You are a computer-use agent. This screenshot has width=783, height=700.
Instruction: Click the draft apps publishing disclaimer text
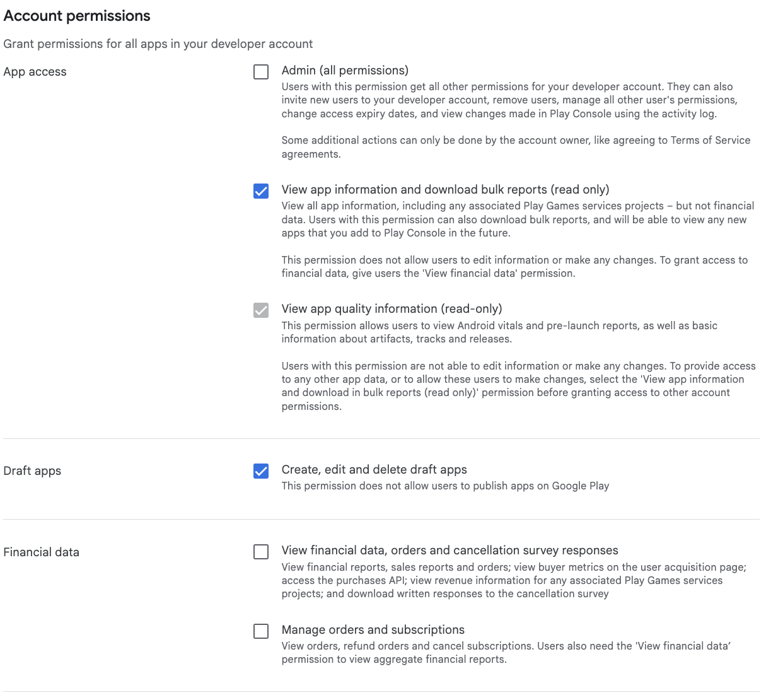coord(445,486)
